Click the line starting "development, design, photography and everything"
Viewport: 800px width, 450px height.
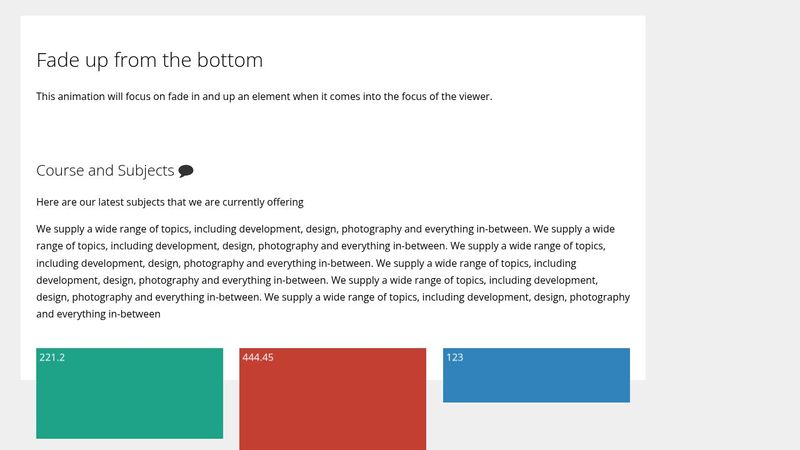(x=317, y=280)
